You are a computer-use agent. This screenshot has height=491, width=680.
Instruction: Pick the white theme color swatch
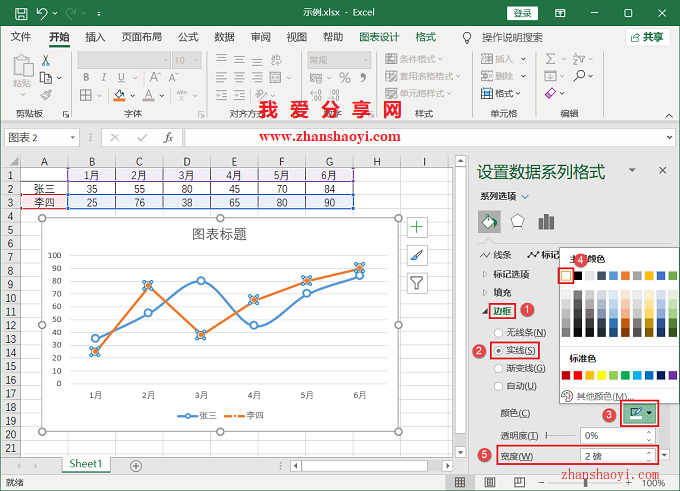point(566,276)
